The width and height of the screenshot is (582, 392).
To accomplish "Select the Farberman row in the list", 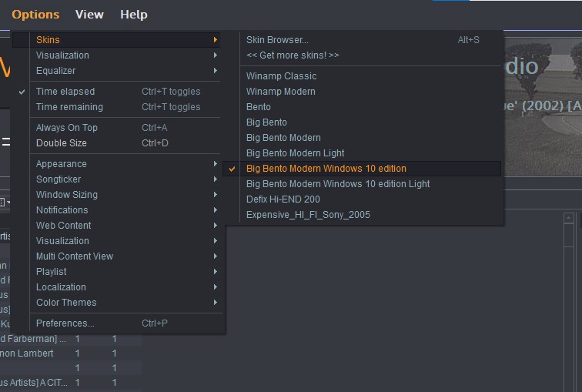I will pyautogui.click(x=71, y=339).
